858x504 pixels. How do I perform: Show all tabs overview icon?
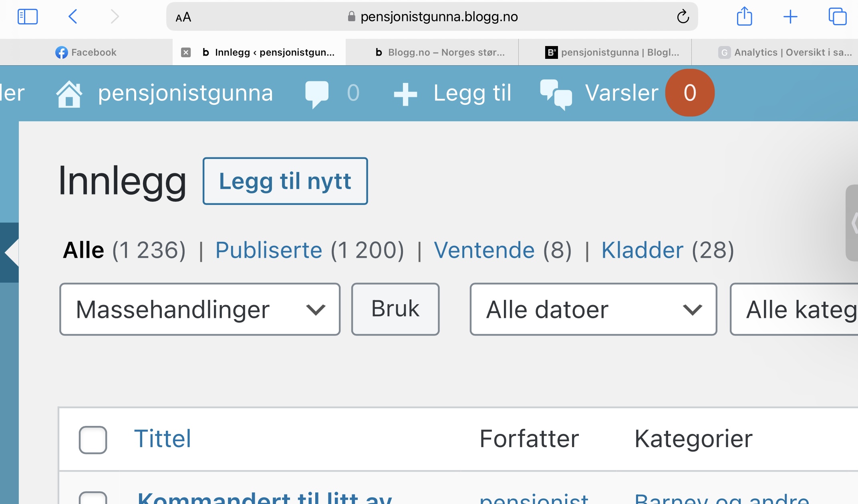pyautogui.click(x=837, y=17)
